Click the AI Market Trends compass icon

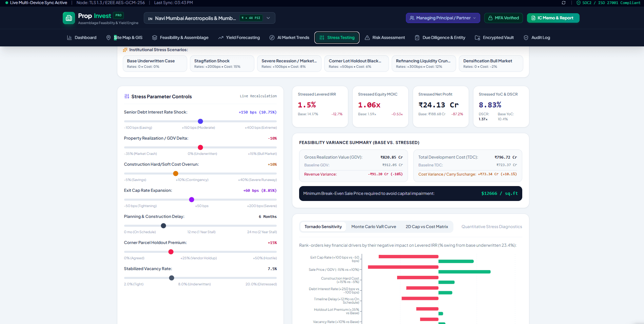tap(272, 38)
